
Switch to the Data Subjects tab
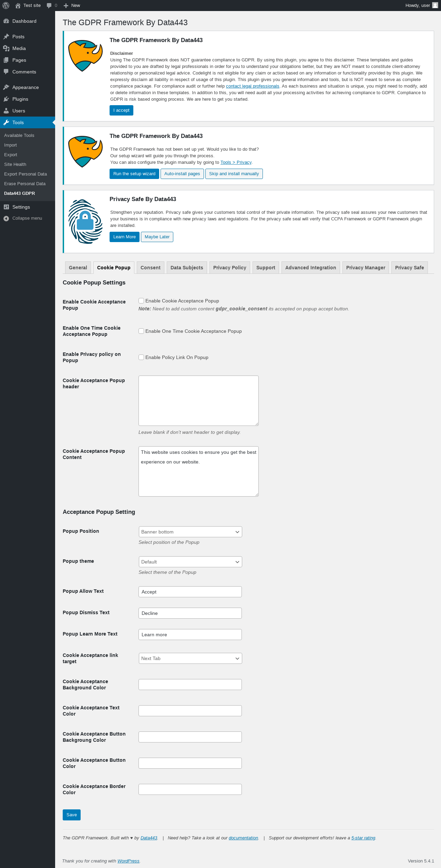pos(187,268)
